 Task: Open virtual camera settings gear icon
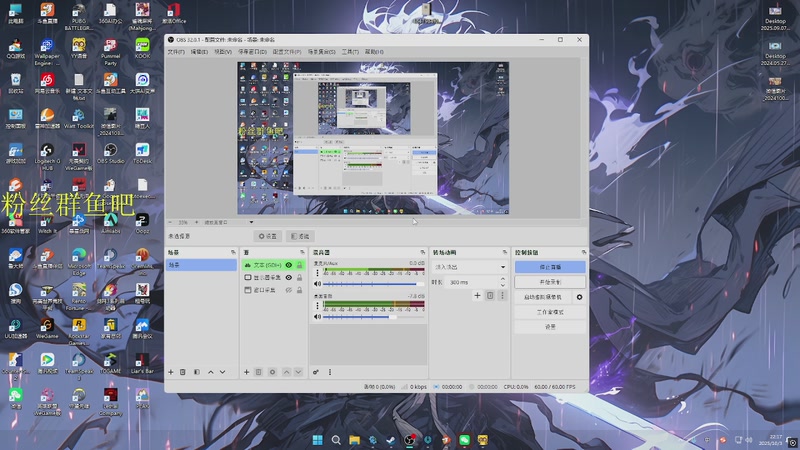(580, 297)
